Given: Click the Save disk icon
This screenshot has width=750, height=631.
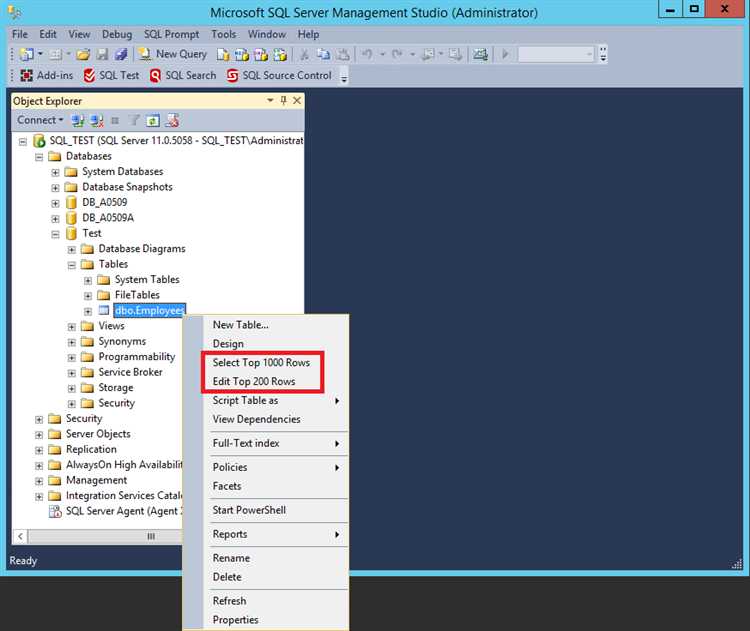Looking at the screenshot, I should (x=102, y=55).
